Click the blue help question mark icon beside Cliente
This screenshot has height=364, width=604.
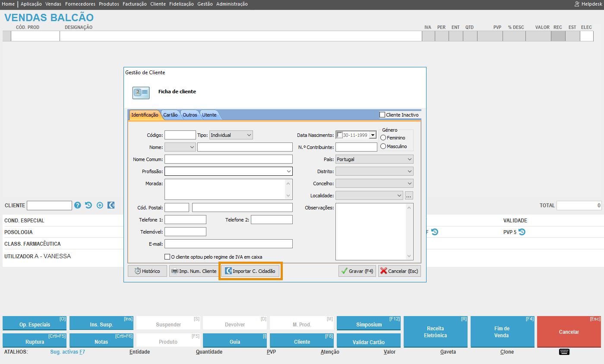pyautogui.click(x=78, y=206)
